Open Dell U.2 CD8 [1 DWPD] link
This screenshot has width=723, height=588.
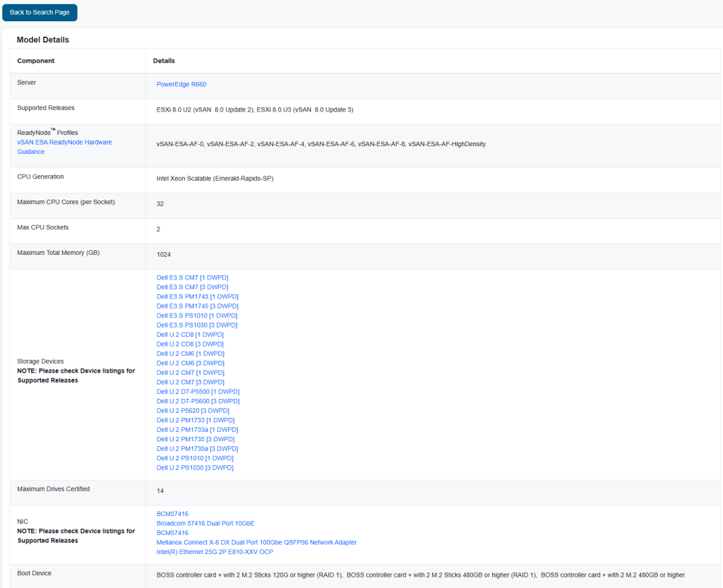pyautogui.click(x=190, y=335)
